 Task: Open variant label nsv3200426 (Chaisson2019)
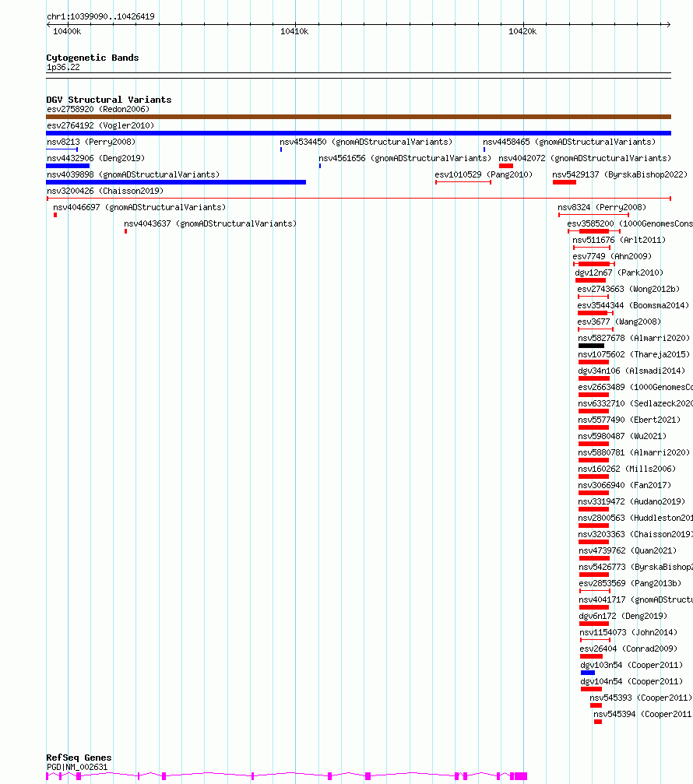pos(105,191)
